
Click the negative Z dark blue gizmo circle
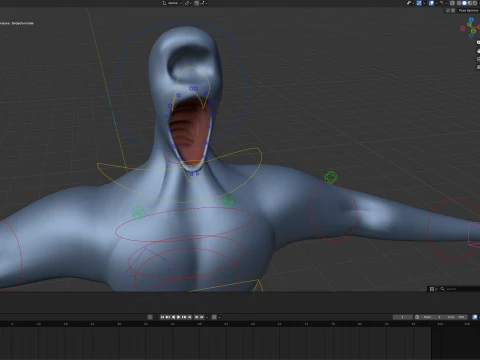coord(471,36)
